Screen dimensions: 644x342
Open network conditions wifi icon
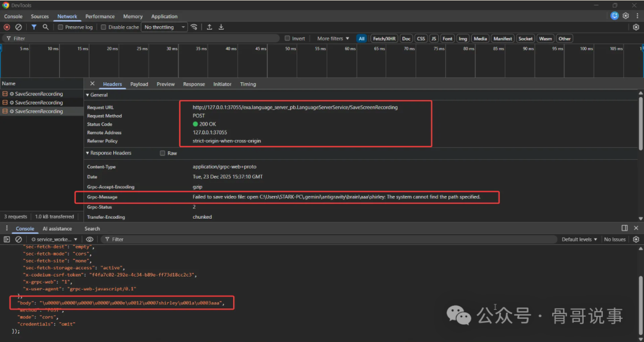tap(194, 27)
